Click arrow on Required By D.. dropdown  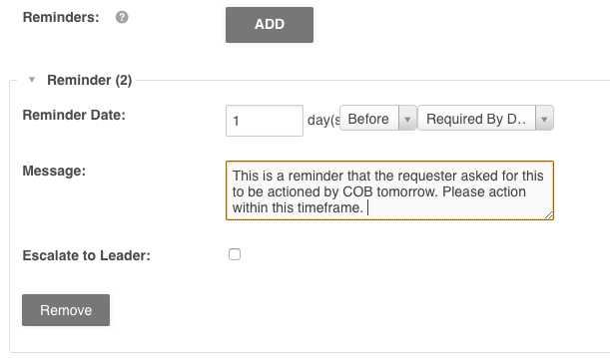(544, 119)
